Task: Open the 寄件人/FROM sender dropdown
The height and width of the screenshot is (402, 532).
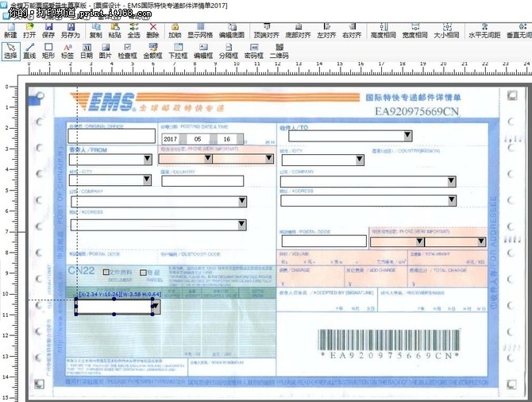Action: coord(147,159)
